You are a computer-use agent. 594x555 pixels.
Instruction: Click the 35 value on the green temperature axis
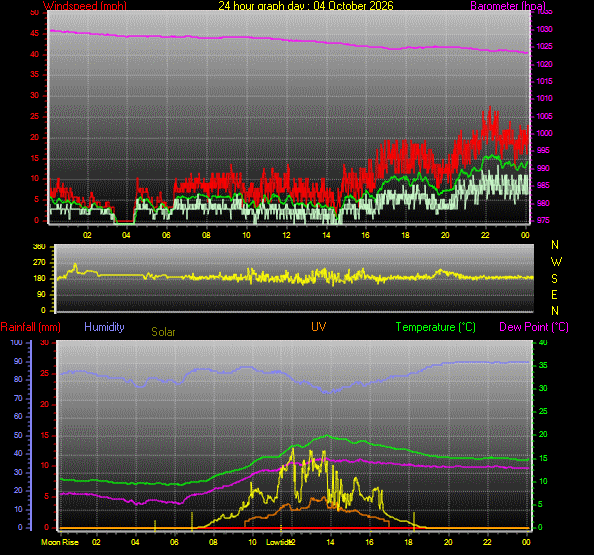point(543,365)
